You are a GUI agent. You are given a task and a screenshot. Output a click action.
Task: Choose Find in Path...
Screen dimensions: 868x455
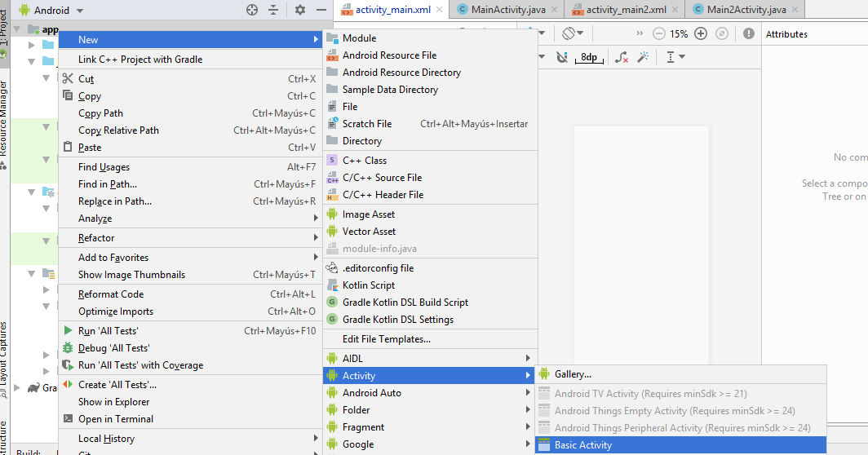coord(190,184)
